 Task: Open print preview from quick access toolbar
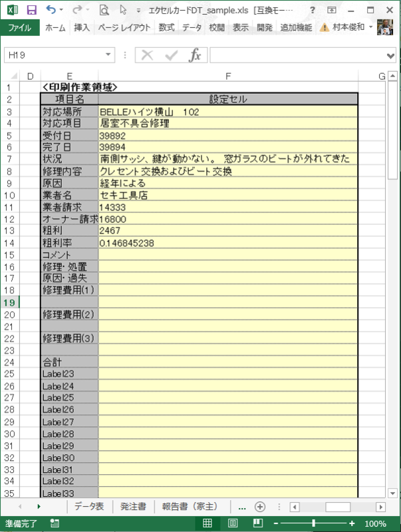104,10
